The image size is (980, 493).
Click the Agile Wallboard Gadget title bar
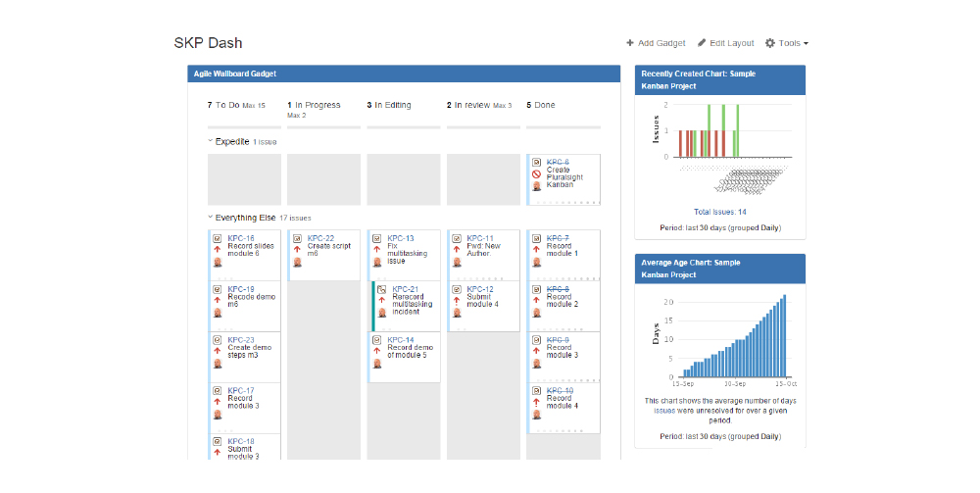pos(404,74)
